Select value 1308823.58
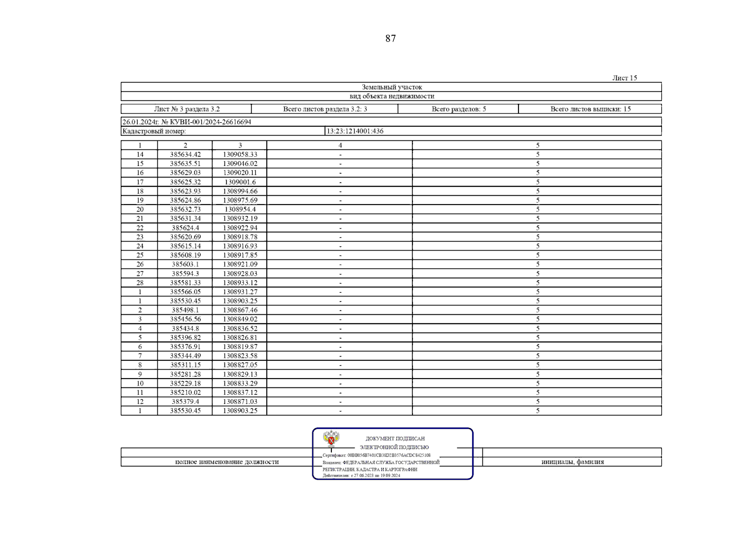The image size is (756, 535). pyautogui.click(x=240, y=356)
